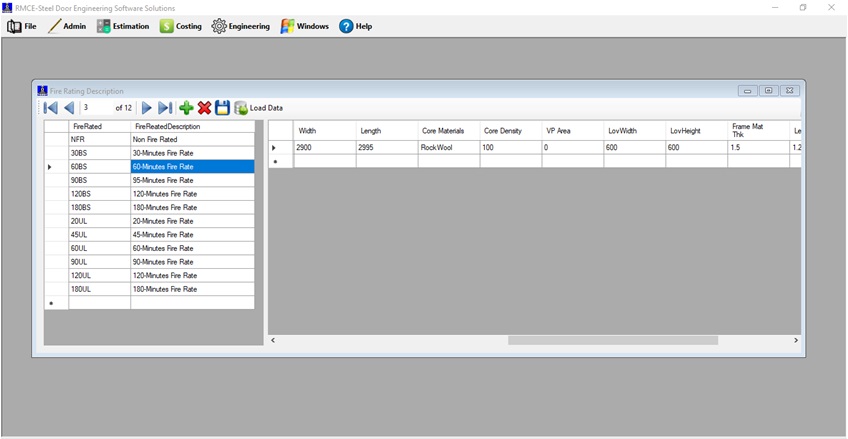This screenshot has width=848, height=439.
Task: Click the Width cell value 2900
Action: point(324,148)
